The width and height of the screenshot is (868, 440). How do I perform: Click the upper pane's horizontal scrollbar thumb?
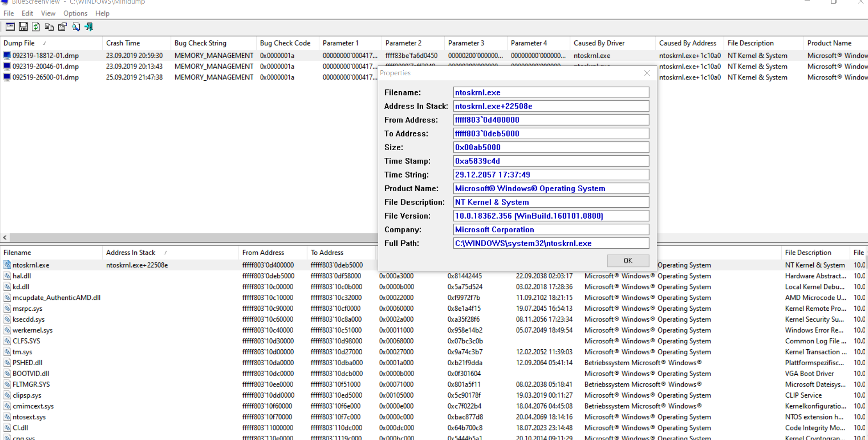coord(194,237)
